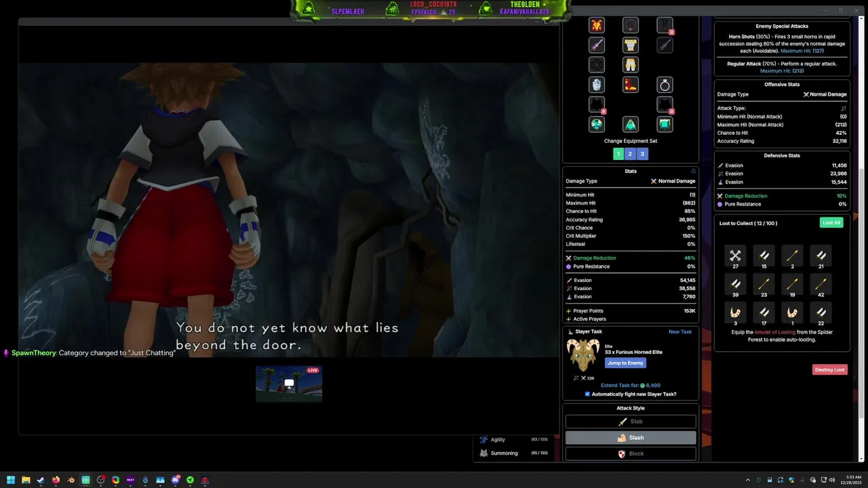This screenshot has height=488, width=868.
Task: Select the gold platebody slot
Action: pyautogui.click(x=631, y=45)
